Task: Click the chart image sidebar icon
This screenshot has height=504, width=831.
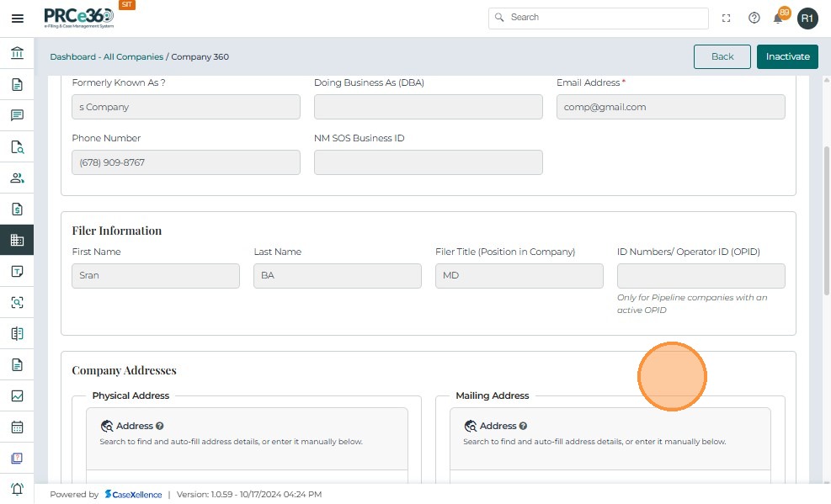Action: 17,395
